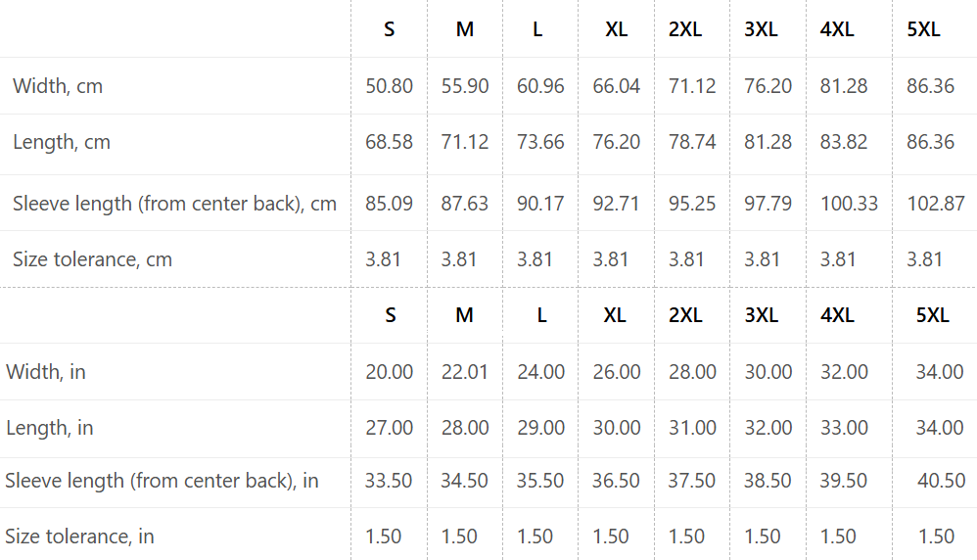The height and width of the screenshot is (560, 977).
Task: Select the 40.50 sleeve length value
Action: (x=940, y=481)
